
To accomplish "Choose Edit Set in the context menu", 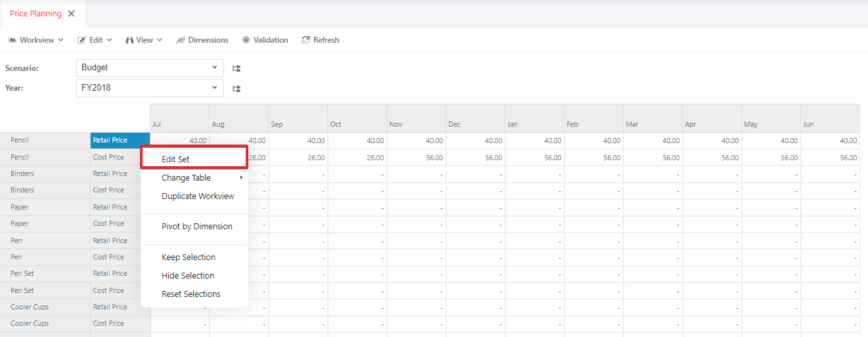I will tap(175, 159).
